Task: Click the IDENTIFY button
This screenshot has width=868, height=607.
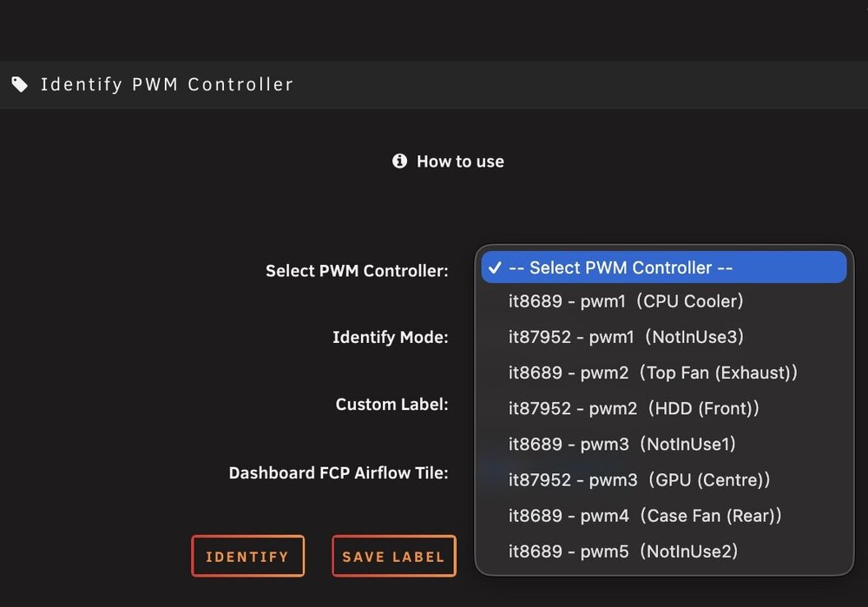Action: (248, 556)
